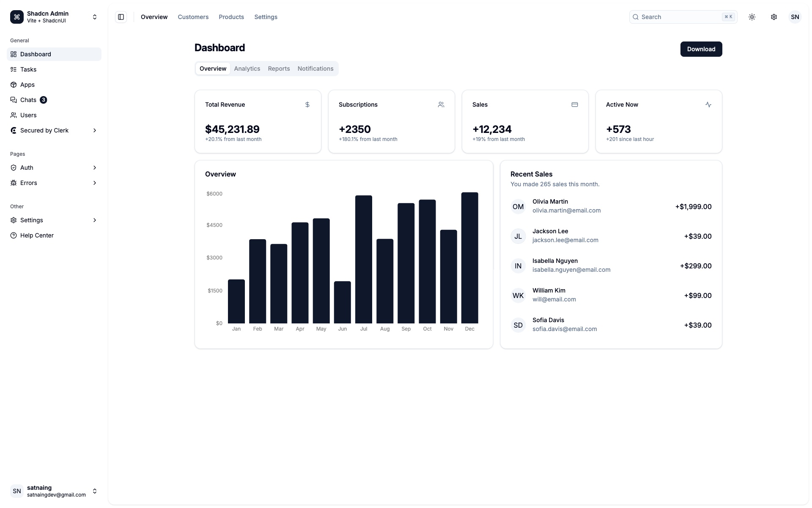The width and height of the screenshot is (812, 508).
Task: Open the theme toggle sun icon
Action: point(752,17)
